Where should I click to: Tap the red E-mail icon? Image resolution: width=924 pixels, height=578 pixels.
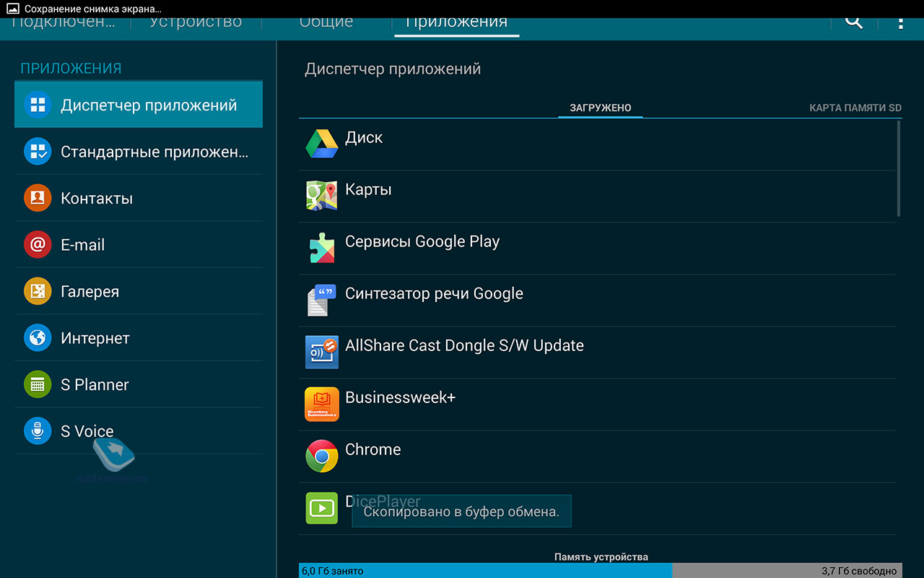coord(38,245)
